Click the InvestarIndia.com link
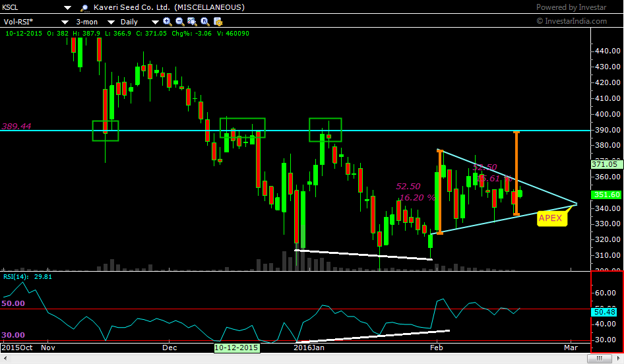This screenshot has width=624, height=364. tap(571, 21)
